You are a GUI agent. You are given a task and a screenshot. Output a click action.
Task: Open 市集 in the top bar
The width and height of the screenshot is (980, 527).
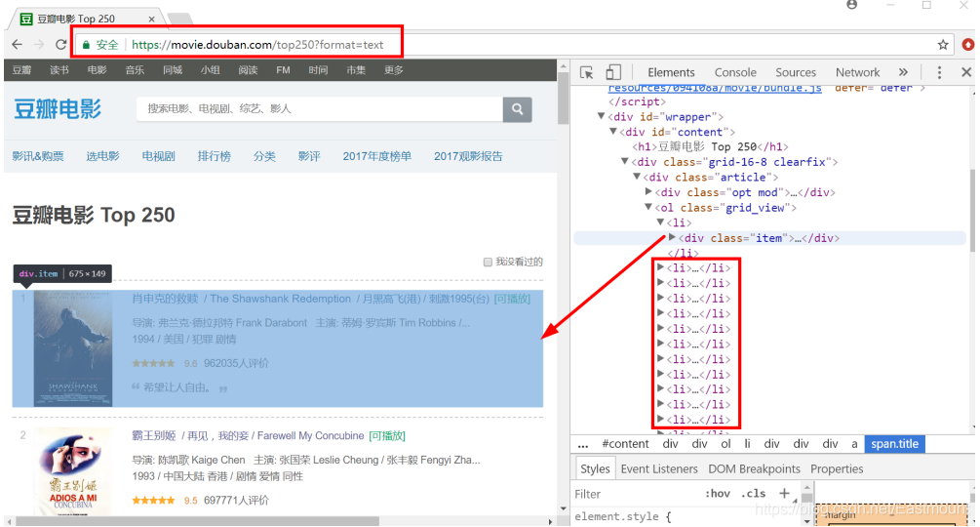pos(356,70)
